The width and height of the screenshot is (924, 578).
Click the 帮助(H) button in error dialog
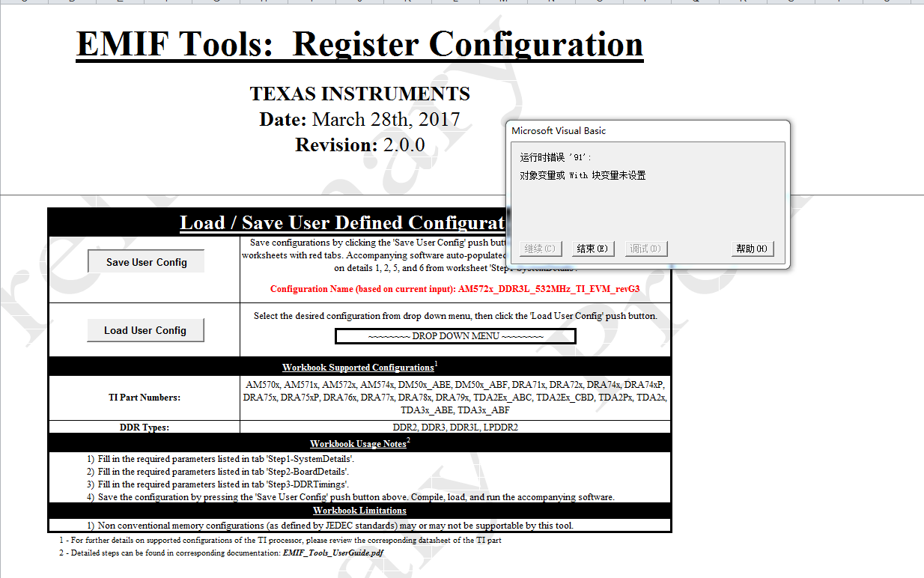click(x=753, y=249)
